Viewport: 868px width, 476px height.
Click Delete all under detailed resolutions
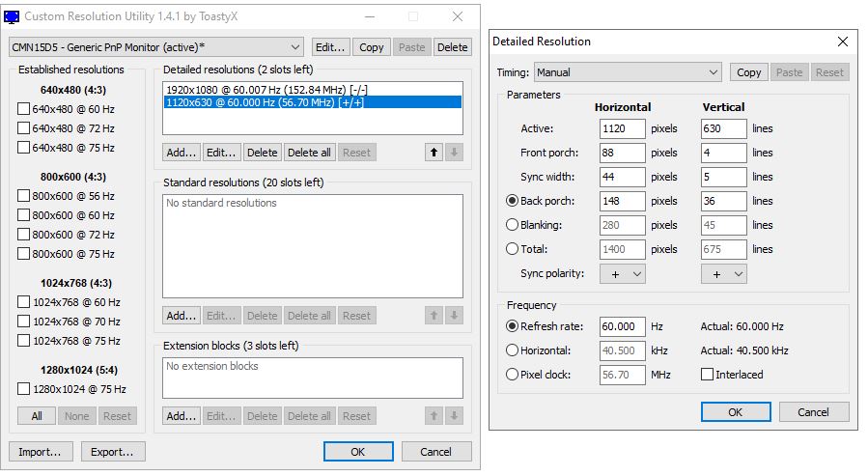[309, 153]
